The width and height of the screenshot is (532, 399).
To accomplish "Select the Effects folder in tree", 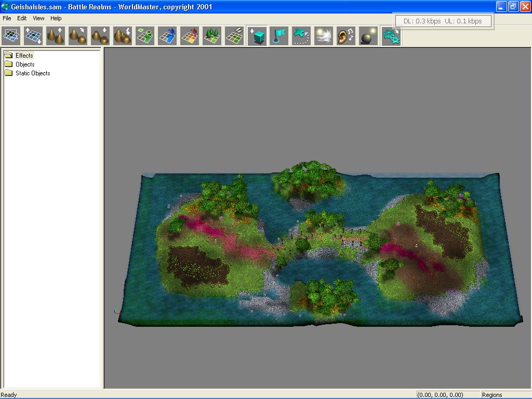I will pyautogui.click(x=24, y=55).
